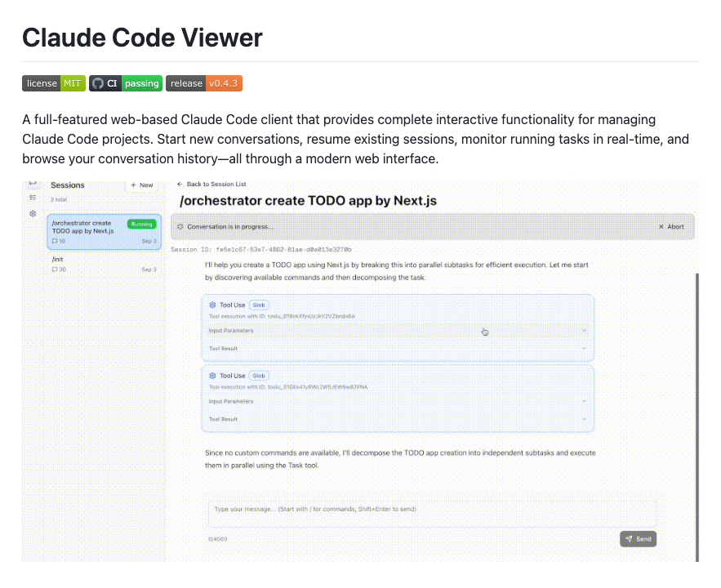Click the spinner icon beside Conversation in progress
Image resolution: width=721 pixels, height=588 pixels.
click(180, 227)
